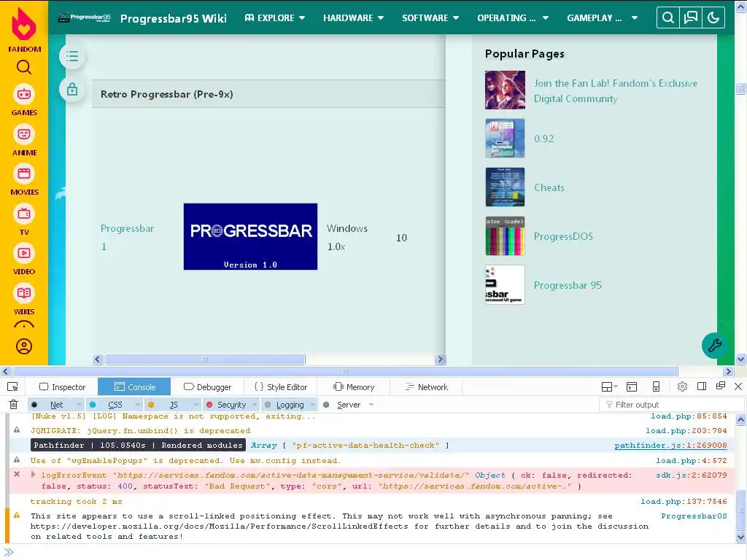Switch to the Memory tab

(x=354, y=386)
